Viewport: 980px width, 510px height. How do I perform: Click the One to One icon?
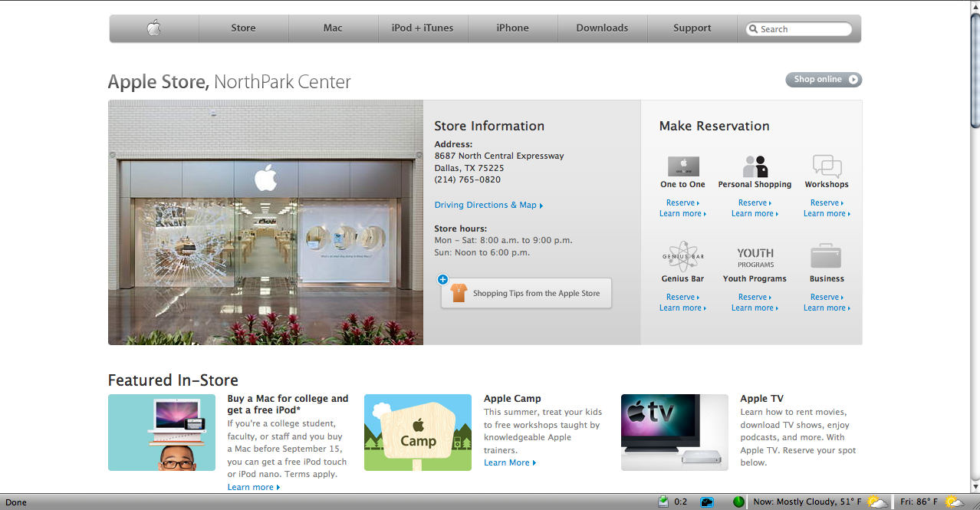click(683, 166)
